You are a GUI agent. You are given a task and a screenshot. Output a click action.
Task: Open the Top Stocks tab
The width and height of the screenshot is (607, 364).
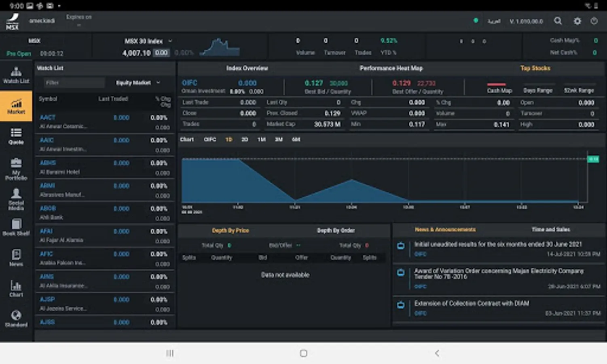point(535,68)
